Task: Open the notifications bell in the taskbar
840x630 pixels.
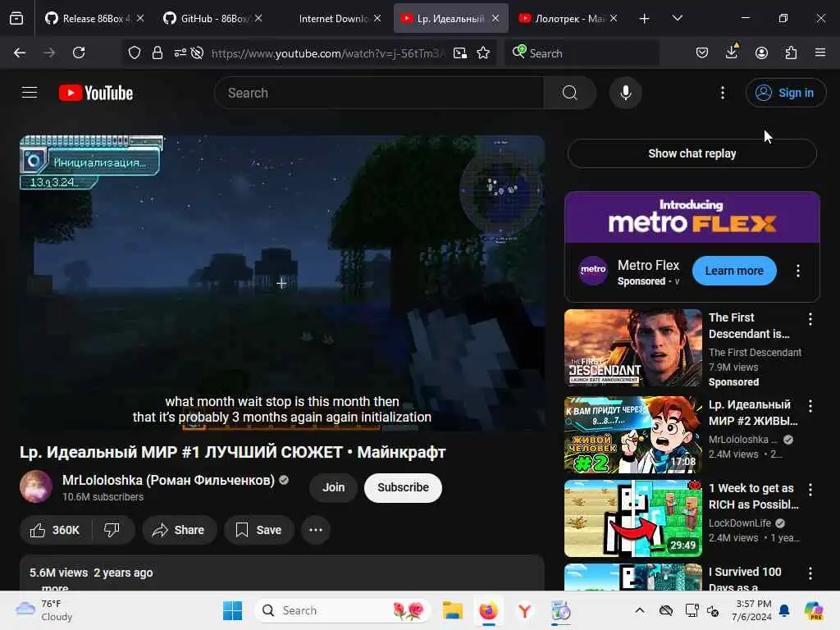Action: 783,610
